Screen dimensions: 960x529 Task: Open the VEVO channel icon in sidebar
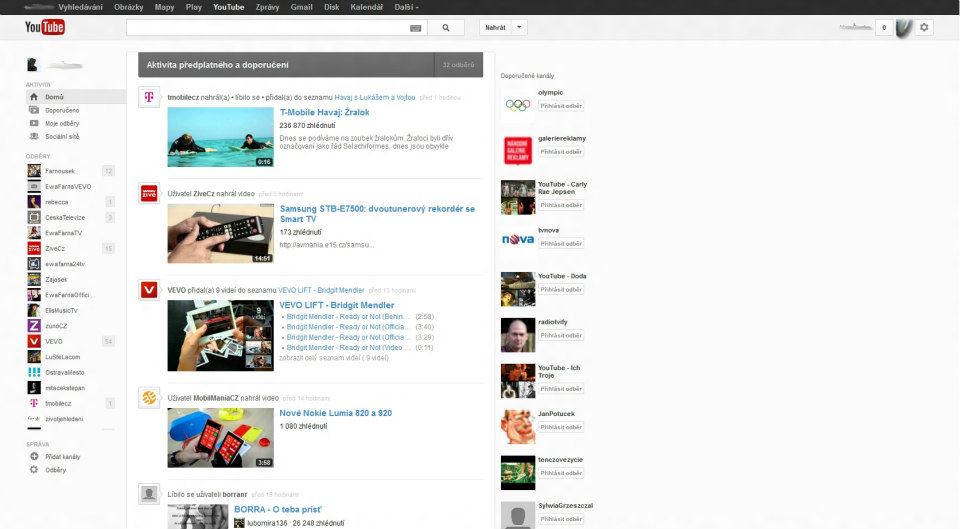34,341
